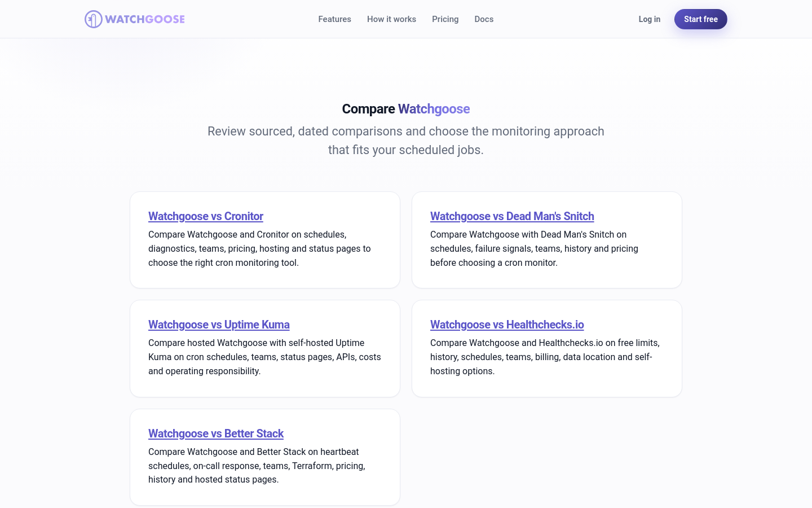
Task: Open Watchgoose vs Dead Man's Snitch comparison
Action: [512, 216]
